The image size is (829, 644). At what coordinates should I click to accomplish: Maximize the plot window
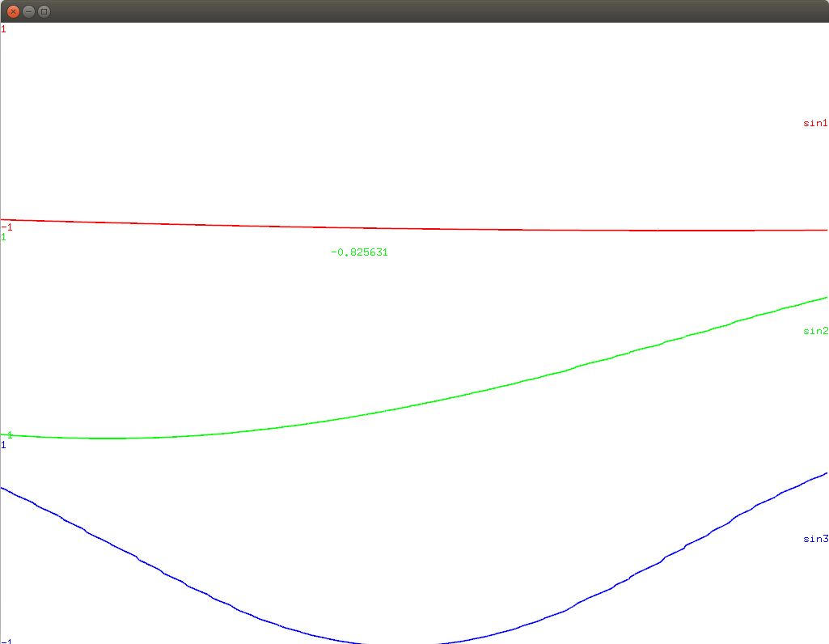44,11
